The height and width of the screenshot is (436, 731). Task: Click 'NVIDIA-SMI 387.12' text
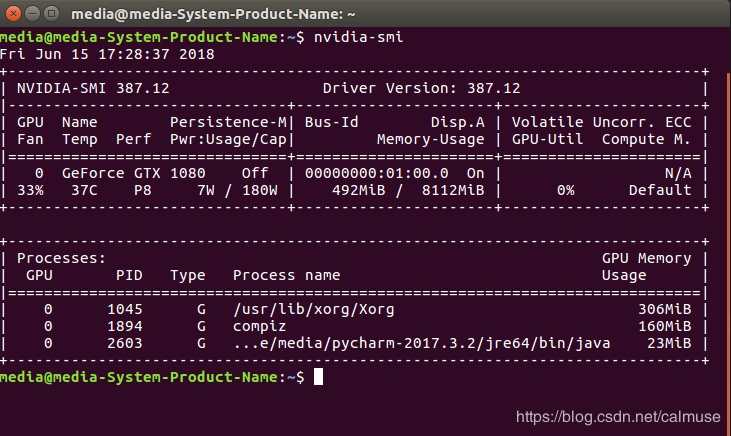pyautogui.click(x=93, y=88)
